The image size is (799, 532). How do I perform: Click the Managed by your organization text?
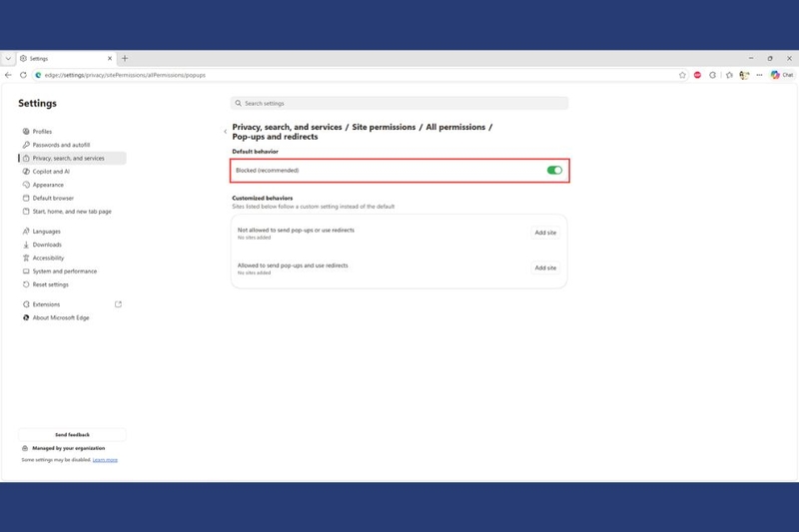tap(68, 448)
